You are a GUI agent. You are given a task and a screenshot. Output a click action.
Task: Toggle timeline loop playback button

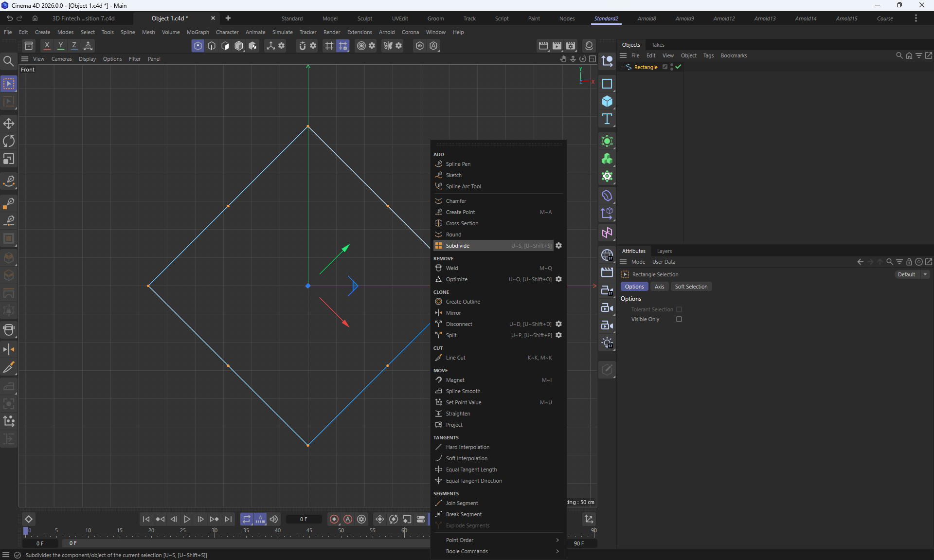click(247, 519)
